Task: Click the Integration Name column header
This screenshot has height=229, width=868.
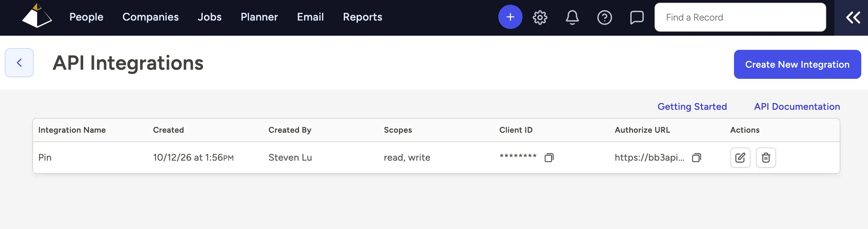Action: tap(72, 130)
